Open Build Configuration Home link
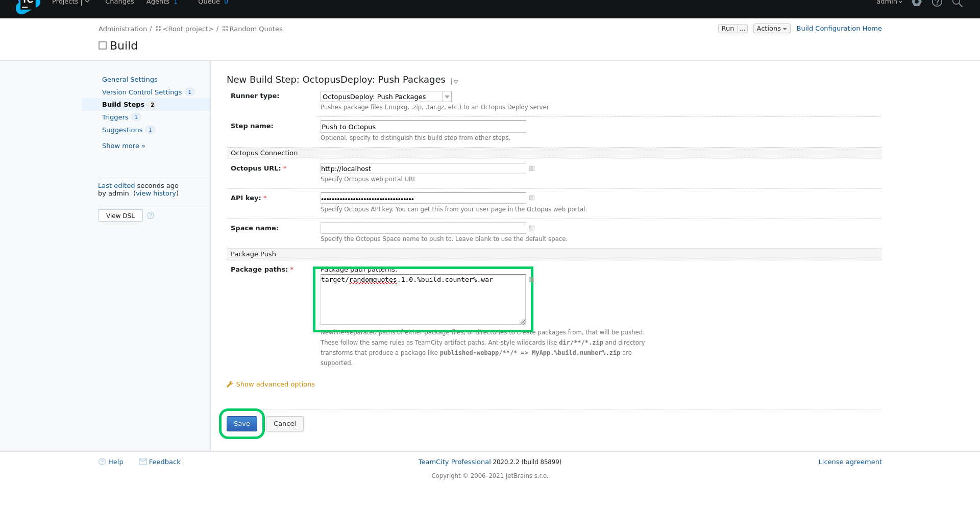980x508 pixels. point(839,29)
